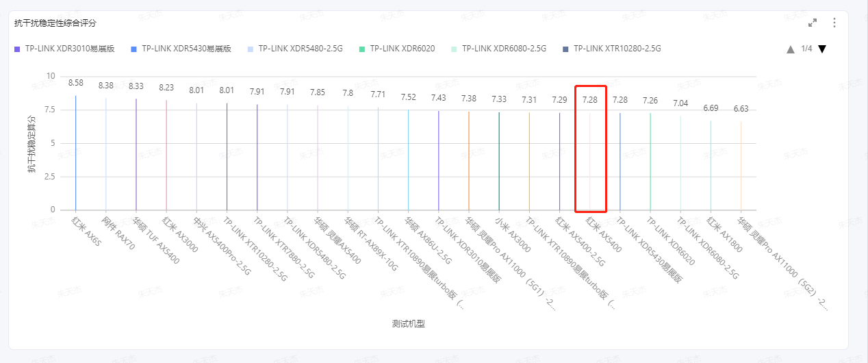Toggle TP-LINK XDR5430易展版 legend series
This screenshot has height=363, width=868.
point(181,49)
